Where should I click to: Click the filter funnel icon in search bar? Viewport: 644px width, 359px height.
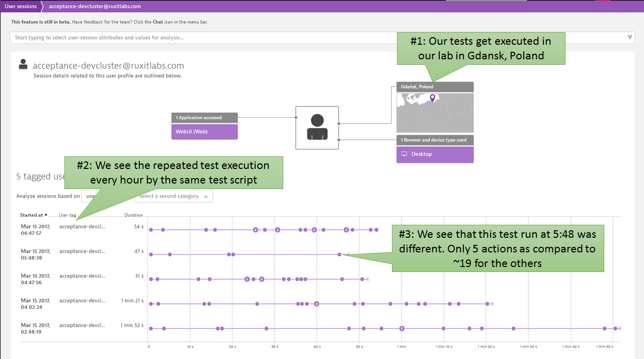[630, 37]
